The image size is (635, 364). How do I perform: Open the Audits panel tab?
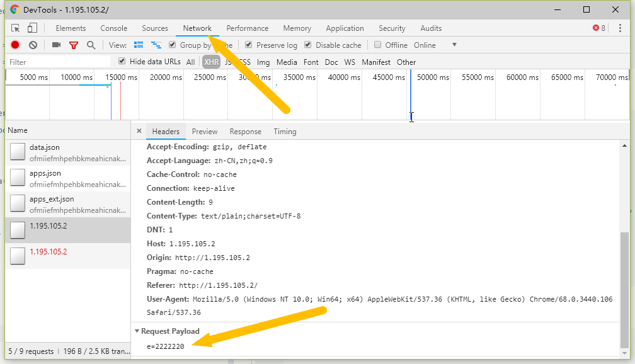point(431,28)
